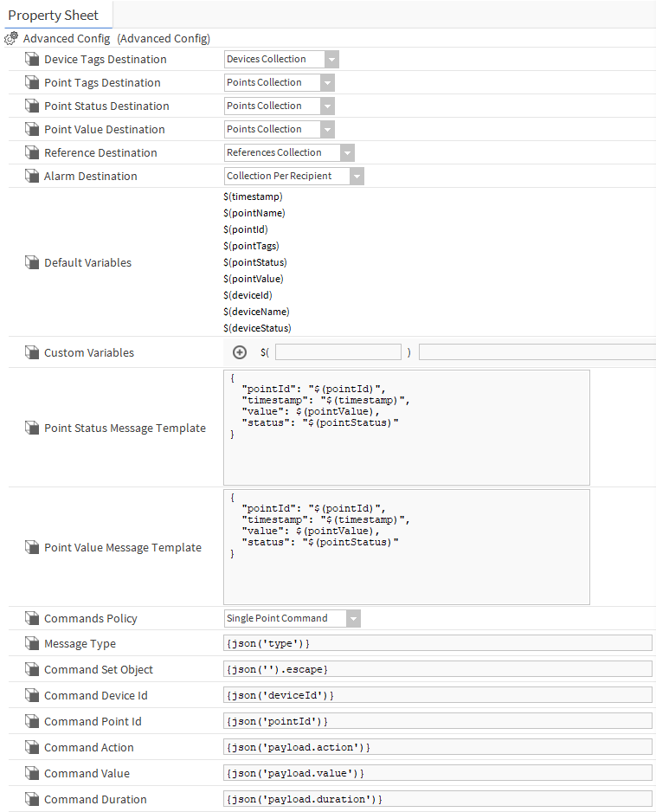The width and height of the screenshot is (656, 812).
Task: Focus the Command Point Id field
Action: [x=437, y=721]
